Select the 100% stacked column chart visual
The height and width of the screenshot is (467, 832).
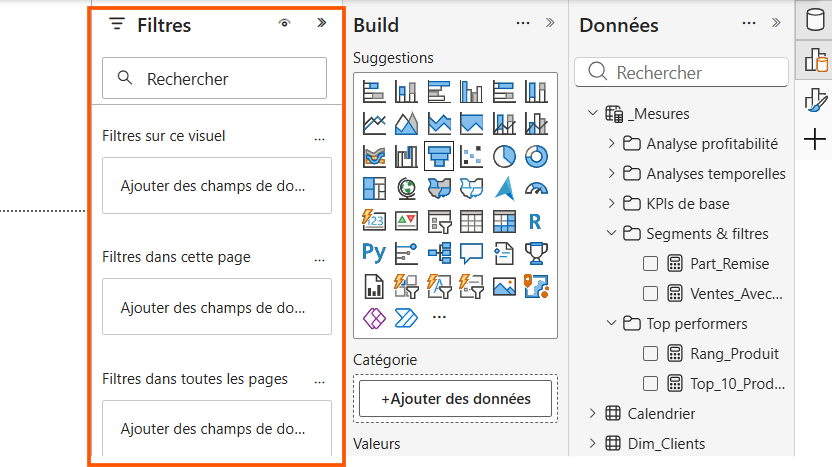536,92
